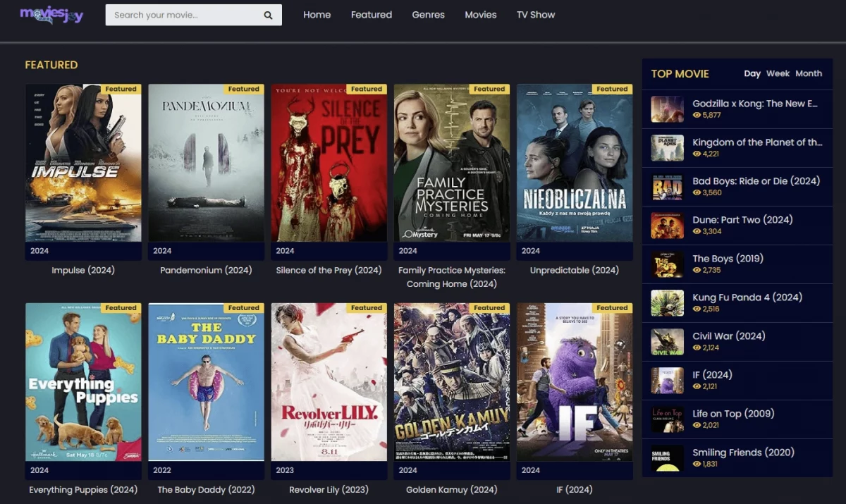Open the TV Show section
The height and width of the screenshot is (504, 846).
click(x=536, y=14)
